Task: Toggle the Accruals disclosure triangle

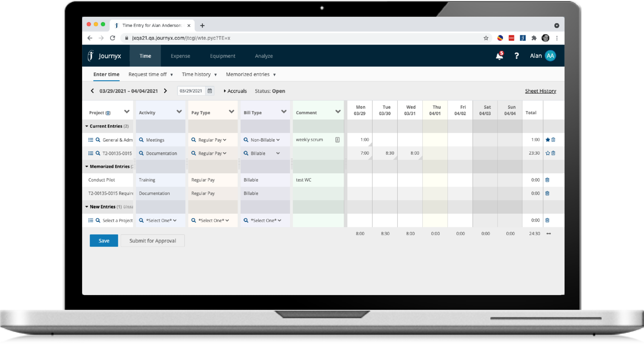Action: pyautogui.click(x=225, y=91)
